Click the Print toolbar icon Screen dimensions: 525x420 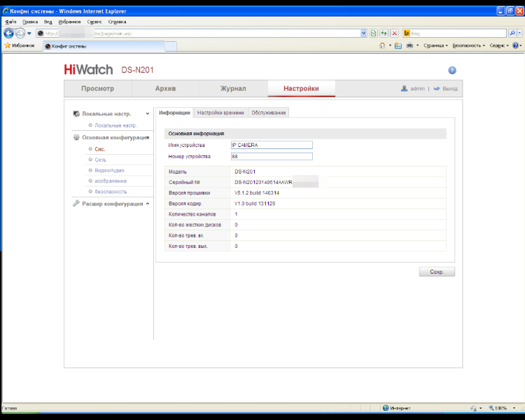(x=409, y=45)
